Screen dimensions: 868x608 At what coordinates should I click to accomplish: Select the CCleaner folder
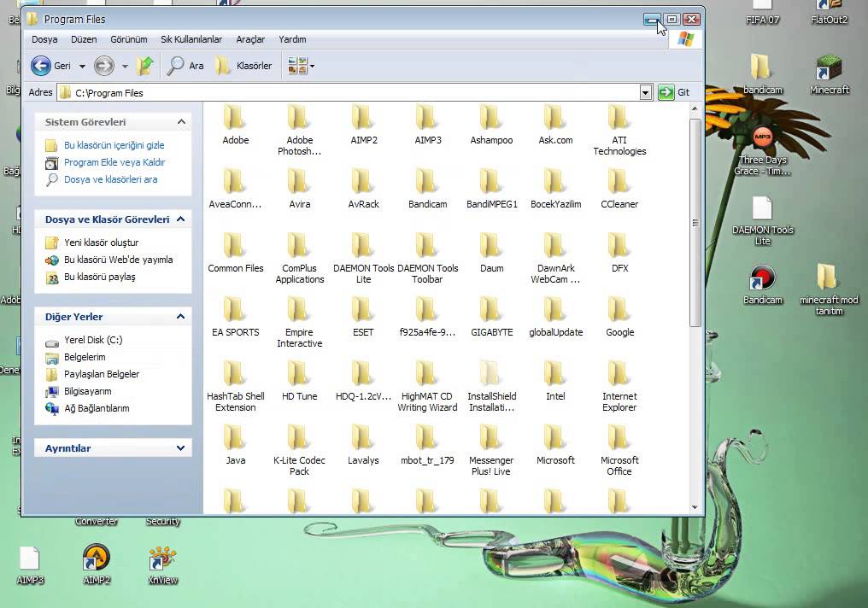pyautogui.click(x=619, y=190)
